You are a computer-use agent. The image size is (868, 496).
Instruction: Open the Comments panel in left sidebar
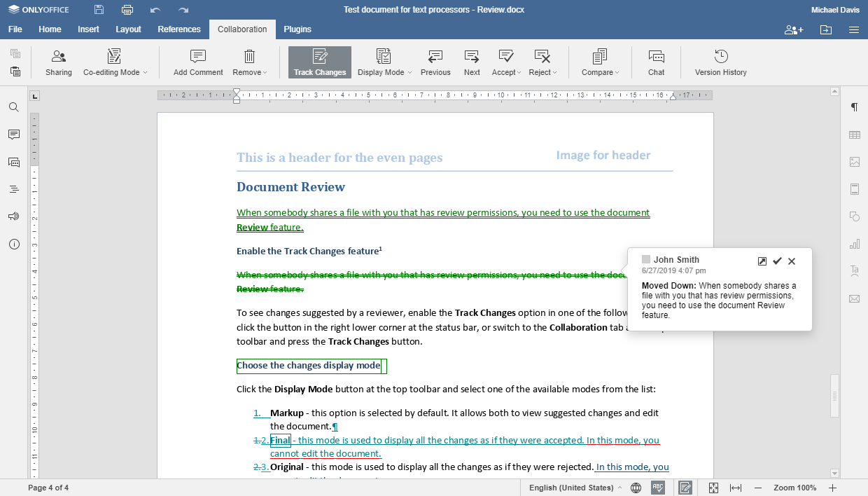[14, 135]
